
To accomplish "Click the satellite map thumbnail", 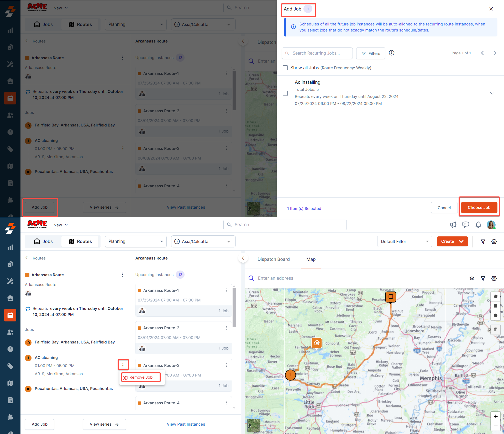I will click(254, 425).
